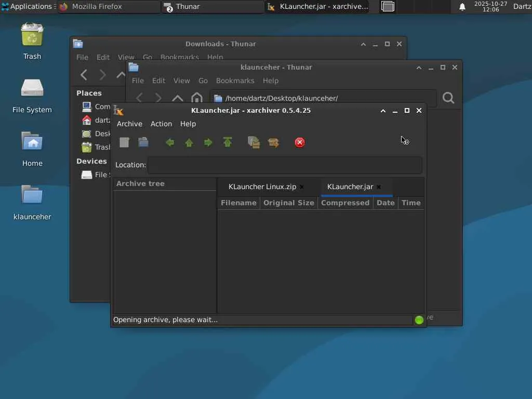Switch to Thunar in the taskbar
Screen dimensions: 532x399
tap(212, 6)
